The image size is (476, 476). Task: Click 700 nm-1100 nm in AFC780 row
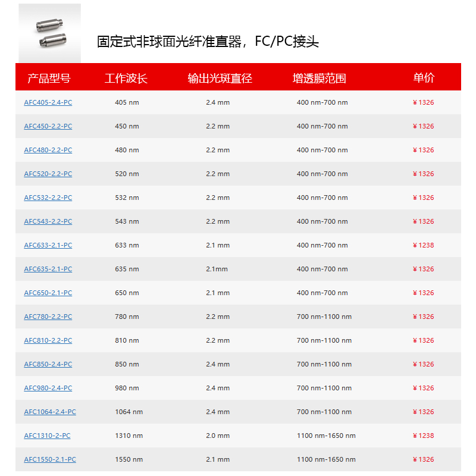(324, 317)
